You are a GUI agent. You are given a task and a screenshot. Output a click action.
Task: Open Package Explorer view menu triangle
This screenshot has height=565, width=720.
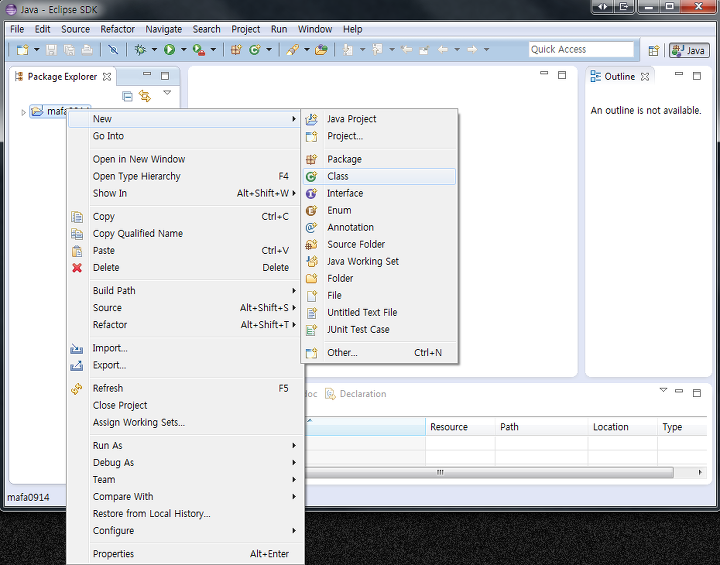(x=167, y=93)
